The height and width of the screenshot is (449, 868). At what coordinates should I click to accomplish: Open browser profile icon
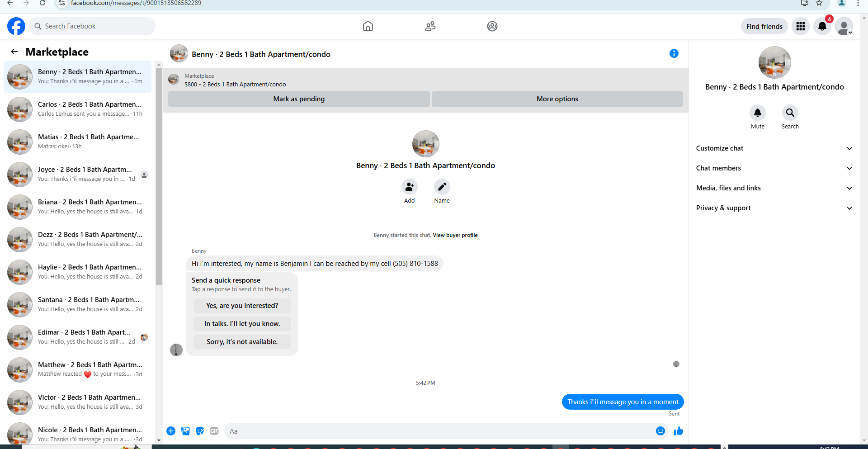(842, 3)
